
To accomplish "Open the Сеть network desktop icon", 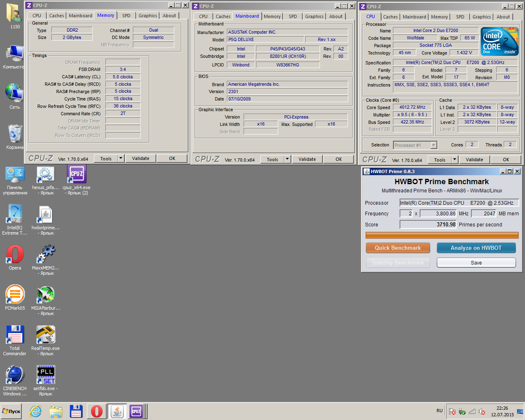I will [15, 96].
